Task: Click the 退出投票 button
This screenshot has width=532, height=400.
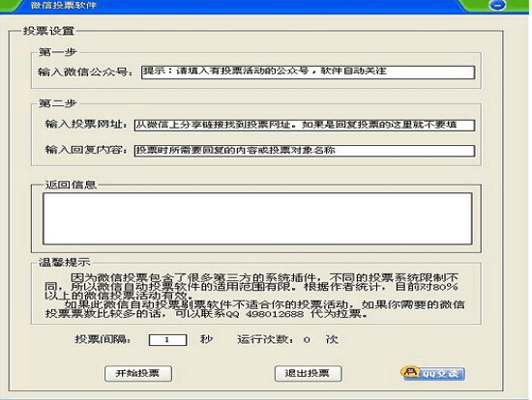Action: [x=308, y=374]
